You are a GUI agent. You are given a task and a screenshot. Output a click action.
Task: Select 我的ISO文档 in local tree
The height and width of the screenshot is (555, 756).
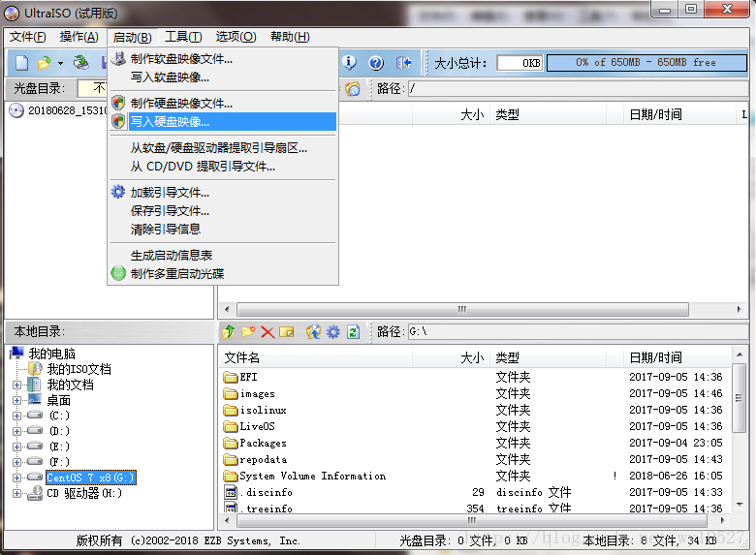(79, 369)
